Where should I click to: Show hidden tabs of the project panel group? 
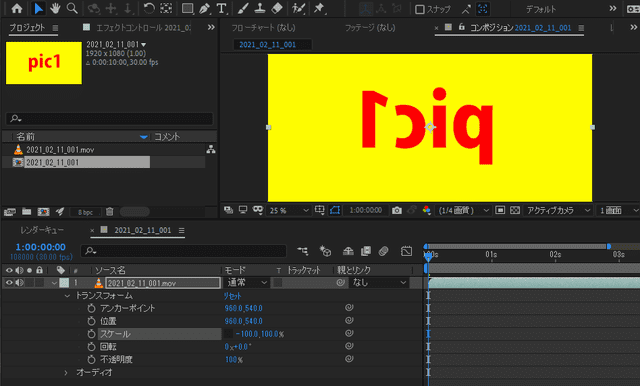211,27
